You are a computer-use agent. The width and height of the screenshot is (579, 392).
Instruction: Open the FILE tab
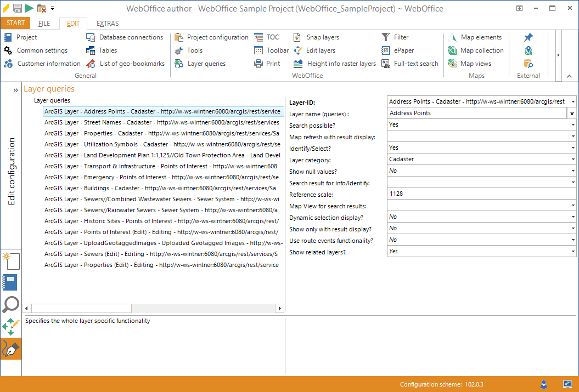tap(44, 23)
